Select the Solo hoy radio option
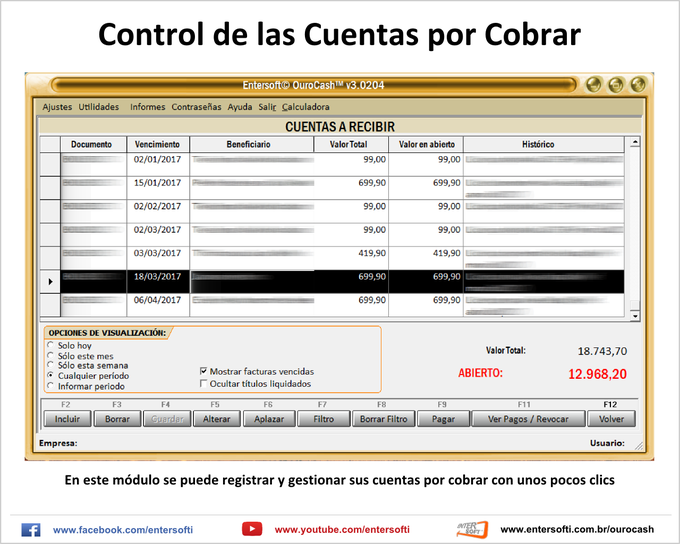Screen dimensions: 680x544 (x=50, y=345)
